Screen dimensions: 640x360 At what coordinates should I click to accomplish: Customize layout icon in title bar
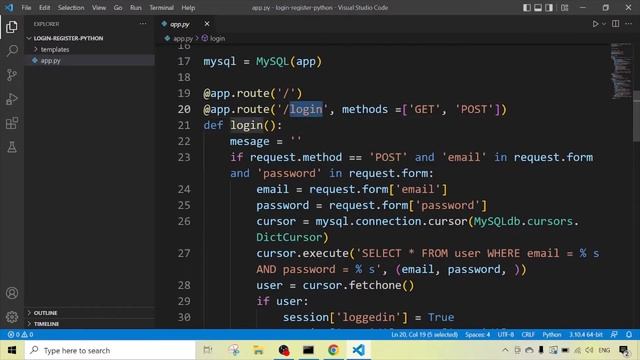click(x=564, y=8)
